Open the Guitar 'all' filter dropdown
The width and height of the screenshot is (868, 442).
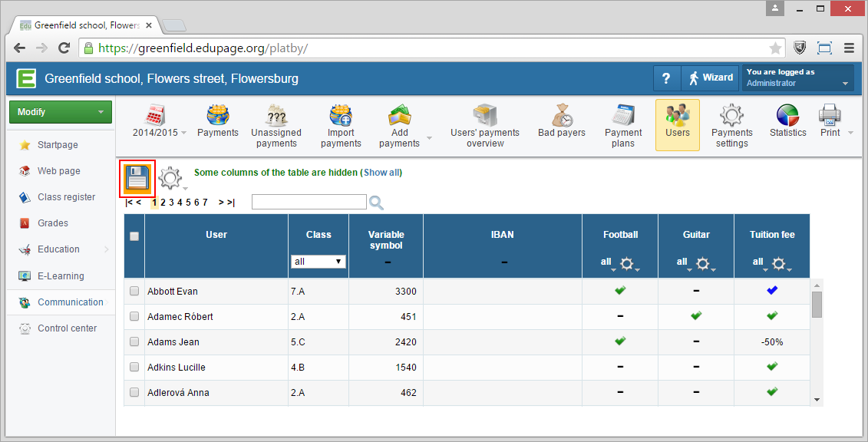coord(684,262)
